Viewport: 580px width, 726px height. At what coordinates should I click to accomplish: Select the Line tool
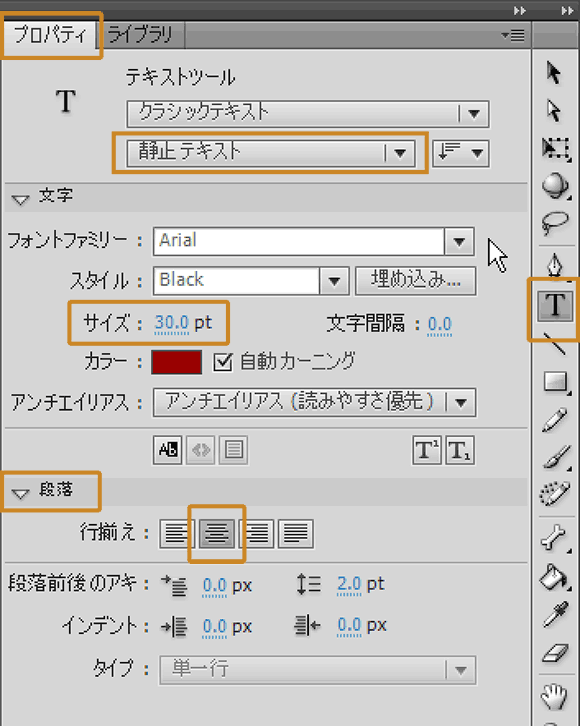554,344
